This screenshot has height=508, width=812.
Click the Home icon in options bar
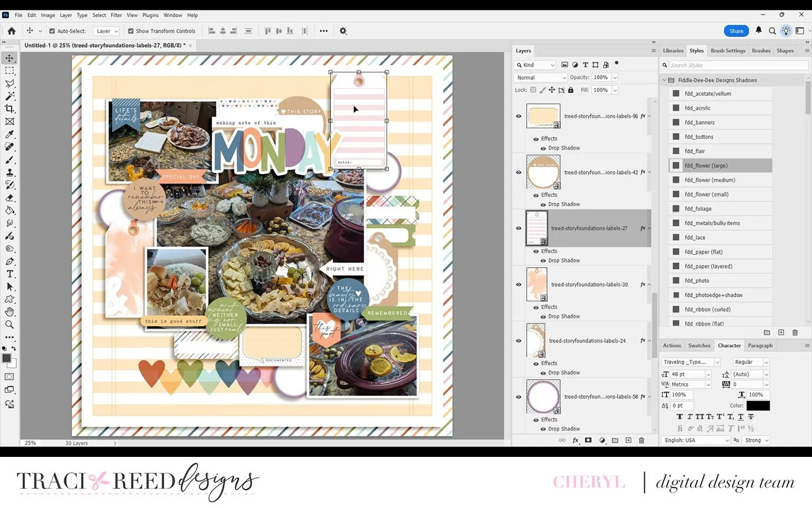(12, 31)
